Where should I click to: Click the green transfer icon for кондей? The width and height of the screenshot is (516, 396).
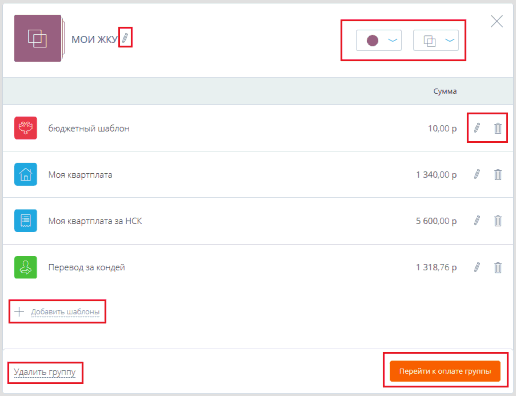(25, 267)
